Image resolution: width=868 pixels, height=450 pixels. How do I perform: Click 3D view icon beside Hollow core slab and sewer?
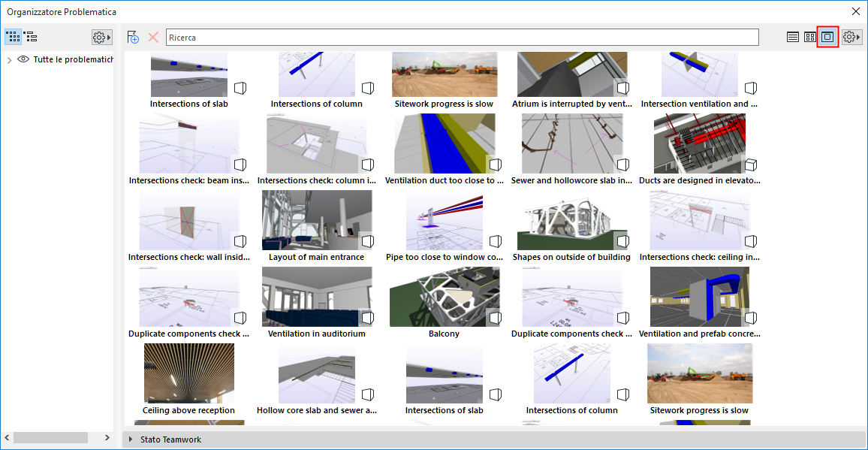(x=368, y=394)
